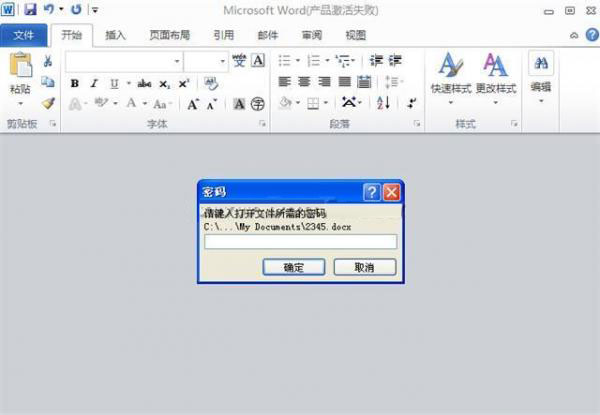Justify the paragraph text
The image size is (600, 415).
344,81
